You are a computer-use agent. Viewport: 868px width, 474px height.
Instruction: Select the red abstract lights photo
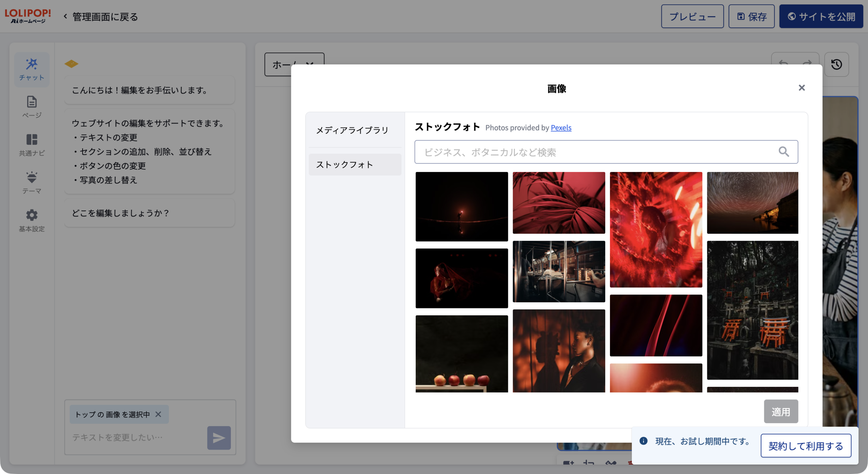(656, 230)
